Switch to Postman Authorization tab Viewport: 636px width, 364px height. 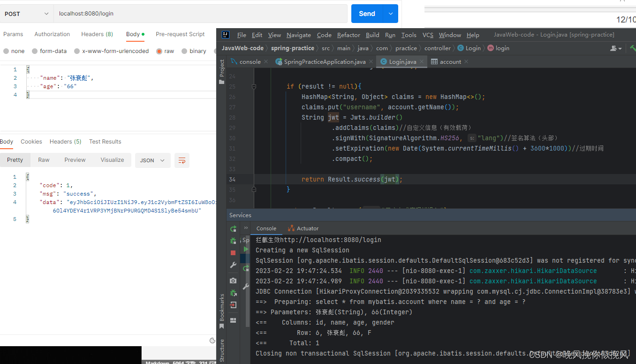[52, 34]
